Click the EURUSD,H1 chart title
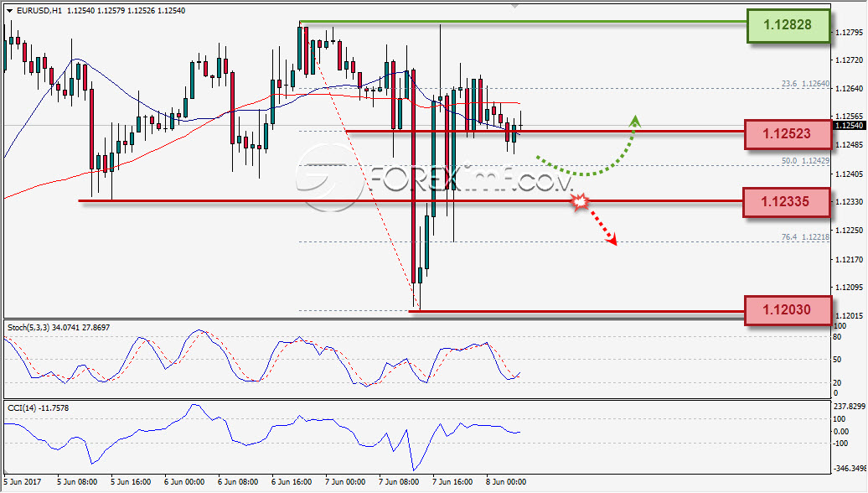The image size is (868, 493). (39, 11)
